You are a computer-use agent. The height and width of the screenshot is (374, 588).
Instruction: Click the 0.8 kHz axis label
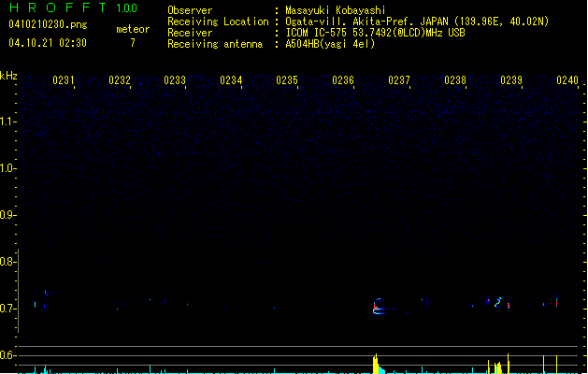[x=7, y=262]
